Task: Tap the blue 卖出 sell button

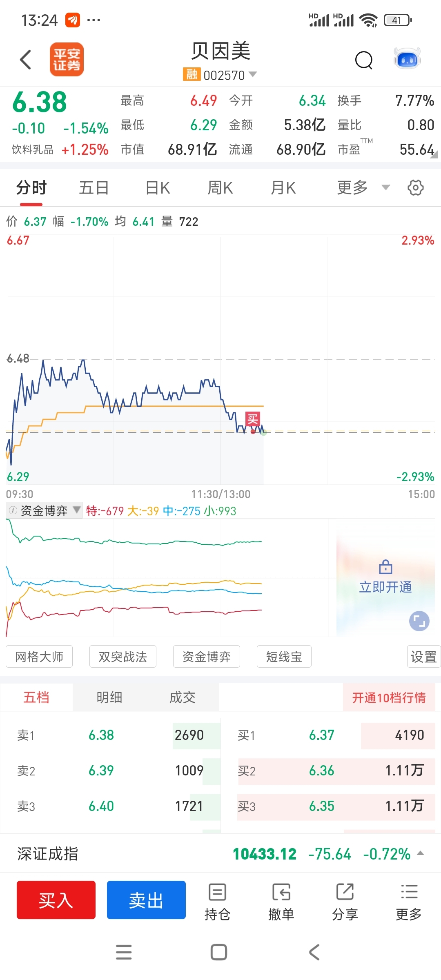Action: 146,900
